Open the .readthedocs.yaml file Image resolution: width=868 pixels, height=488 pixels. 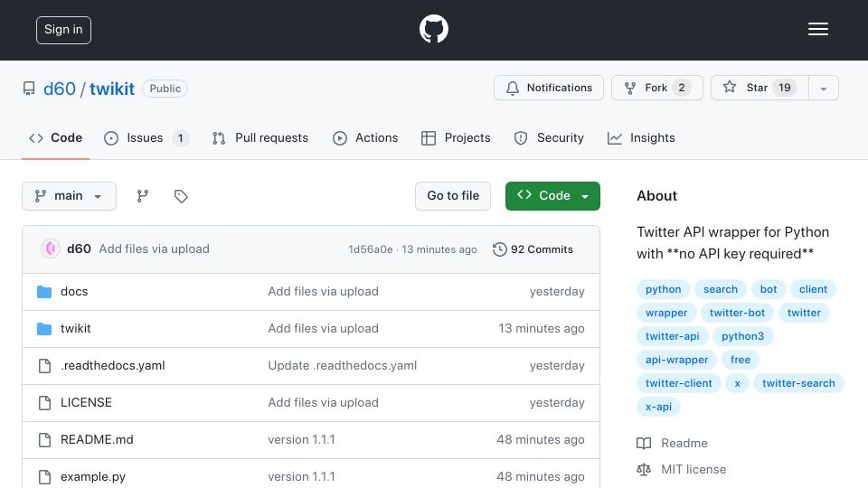point(112,366)
